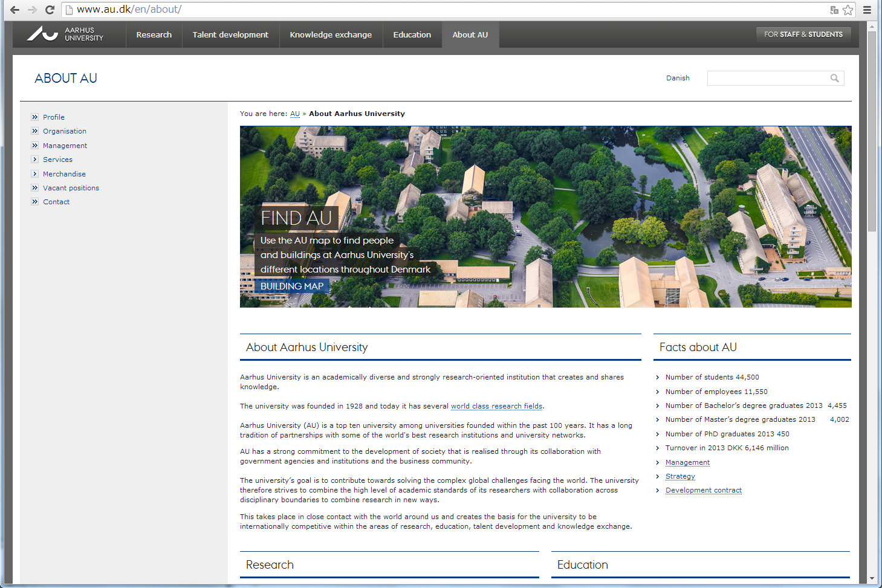Open the Profile sidebar link
882x588 pixels.
coord(54,117)
